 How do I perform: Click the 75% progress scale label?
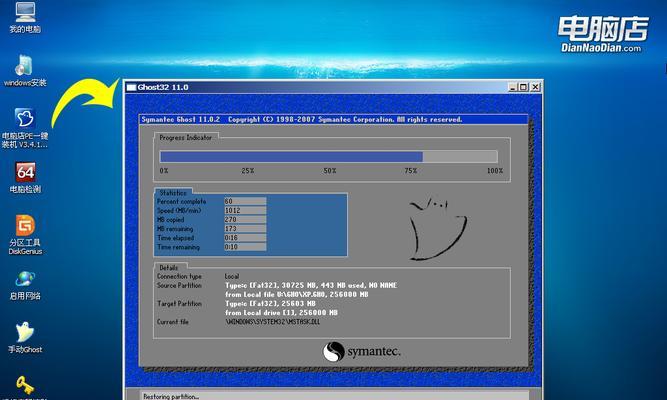point(410,171)
